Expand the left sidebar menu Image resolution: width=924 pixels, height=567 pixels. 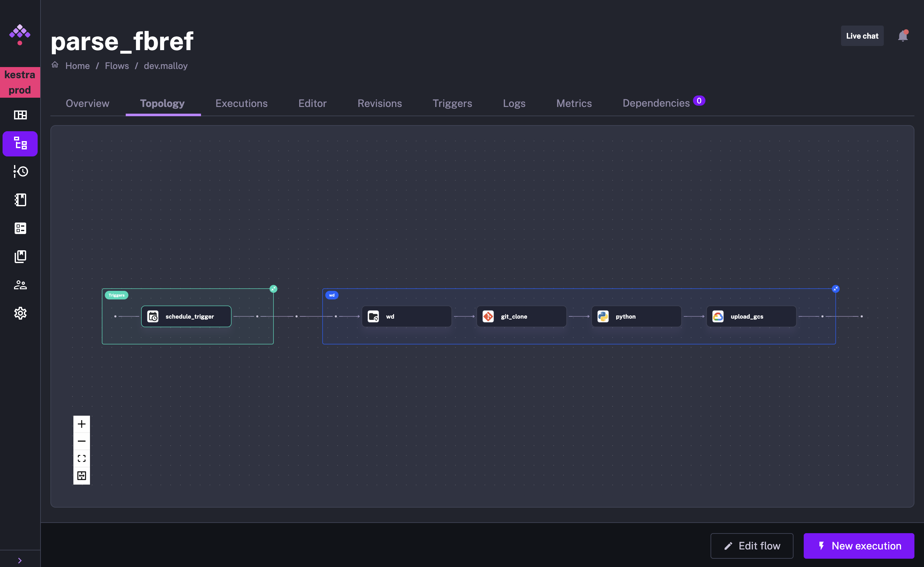(x=20, y=560)
